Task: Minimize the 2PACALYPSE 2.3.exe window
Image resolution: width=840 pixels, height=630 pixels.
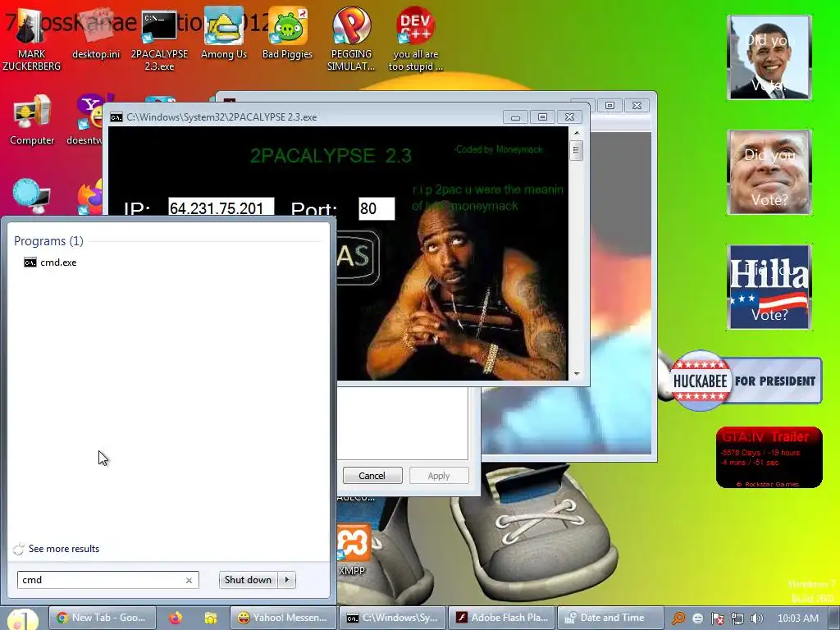Action: (515, 116)
